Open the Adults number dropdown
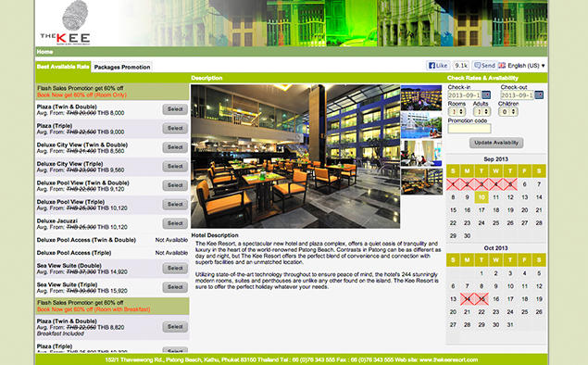588x365 pixels. point(482,112)
